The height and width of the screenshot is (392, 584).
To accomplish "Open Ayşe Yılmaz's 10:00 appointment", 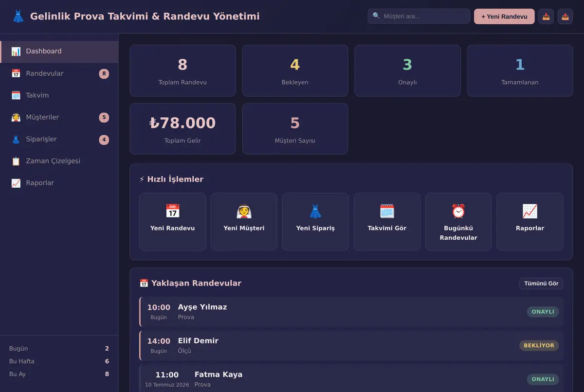I will (351, 312).
